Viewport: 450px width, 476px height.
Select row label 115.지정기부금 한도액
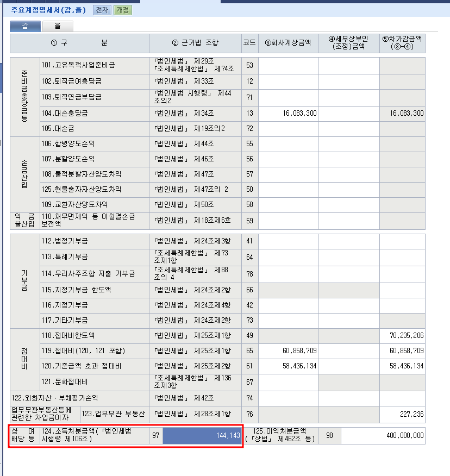click(x=95, y=290)
